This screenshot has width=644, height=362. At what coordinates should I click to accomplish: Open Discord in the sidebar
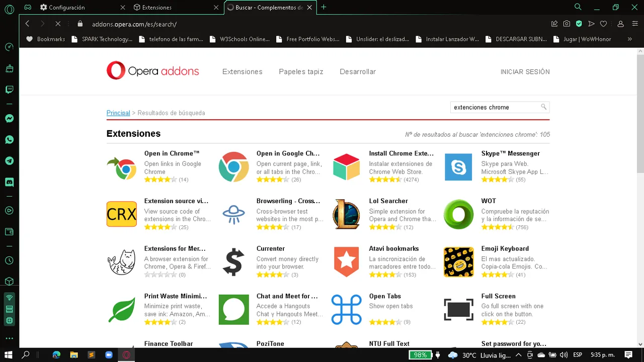pyautogui.click(x=9, y=182)
